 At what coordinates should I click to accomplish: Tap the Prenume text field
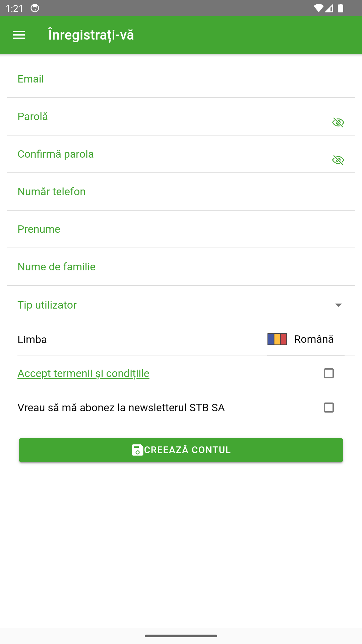pos(181,229)
